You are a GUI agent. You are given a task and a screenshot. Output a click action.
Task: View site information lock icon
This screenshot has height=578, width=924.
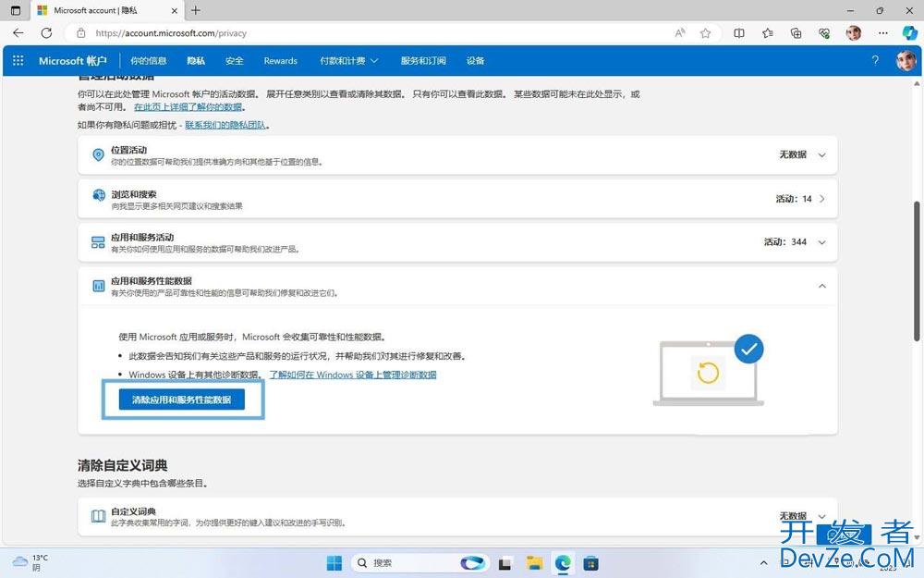[x=81, y=33]
